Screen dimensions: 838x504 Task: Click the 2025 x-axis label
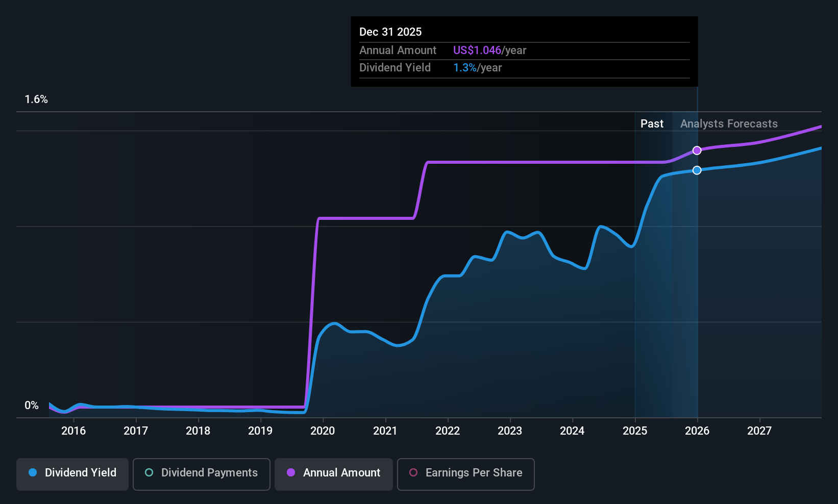pyautogui.click(x=635, y=431)
